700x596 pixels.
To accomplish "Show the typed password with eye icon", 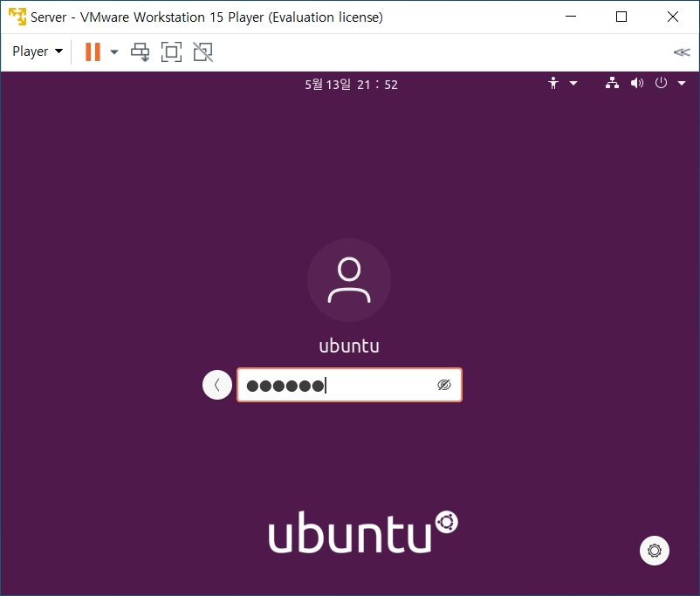I will pos(443,385).
